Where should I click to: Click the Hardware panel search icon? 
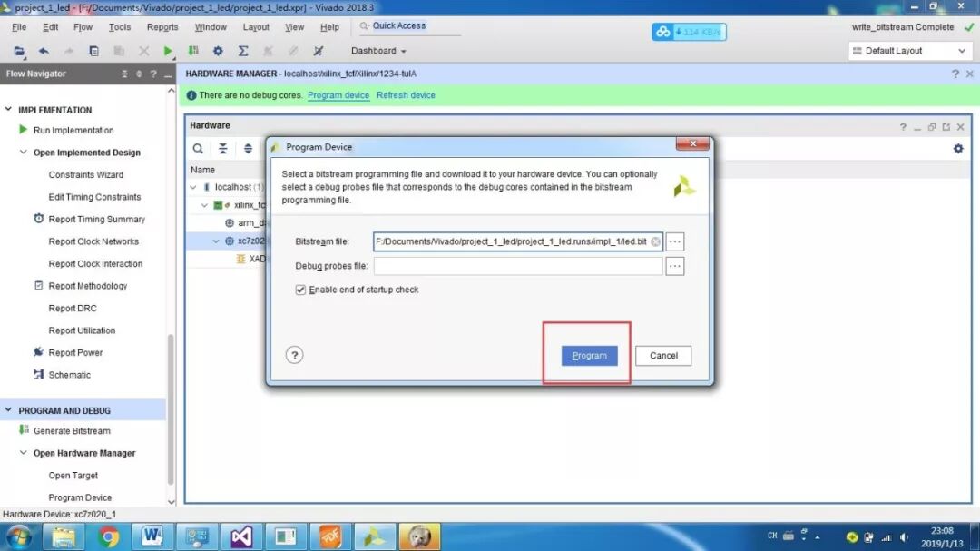(x=198, y=148)
